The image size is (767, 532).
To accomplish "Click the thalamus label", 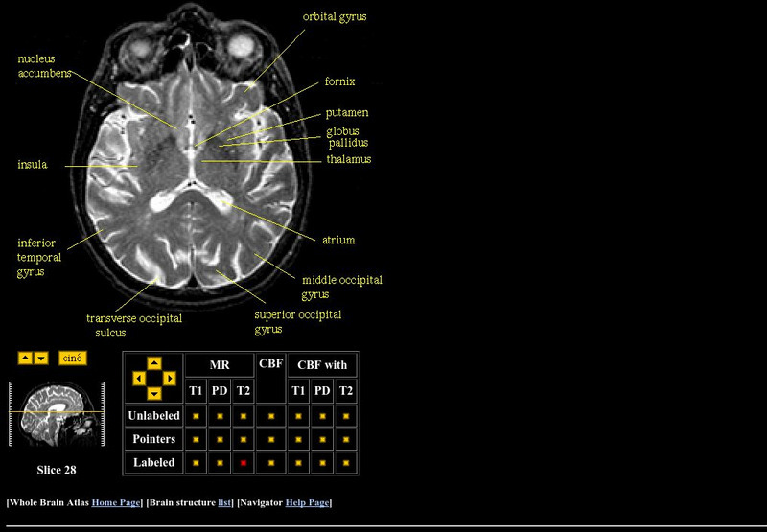I will click(x=349, y=159).
